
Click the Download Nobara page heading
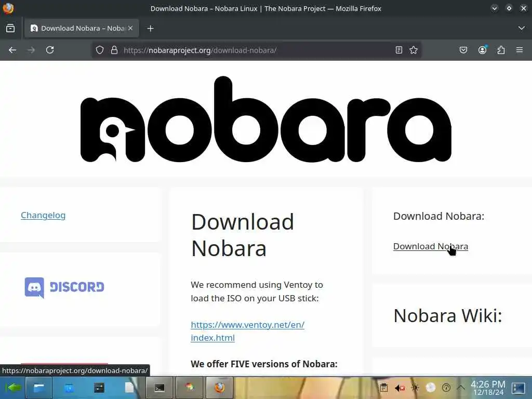243,235
